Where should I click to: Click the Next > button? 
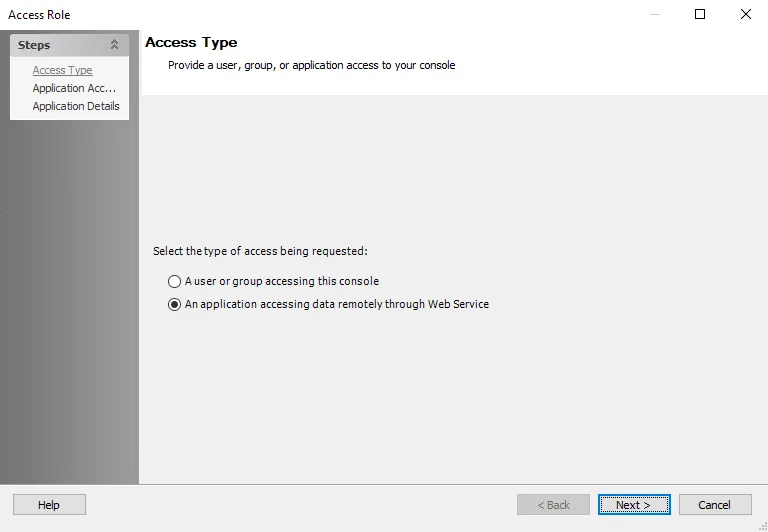click(x=634, y=505)
